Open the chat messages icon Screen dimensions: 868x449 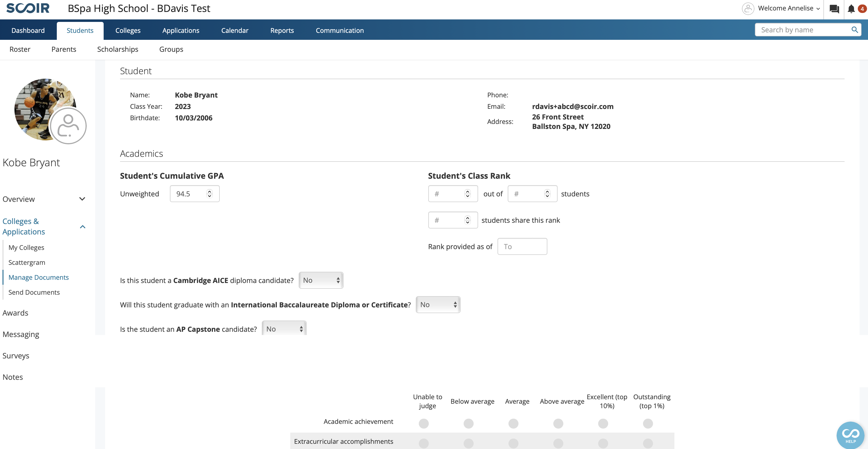point(834,9)
